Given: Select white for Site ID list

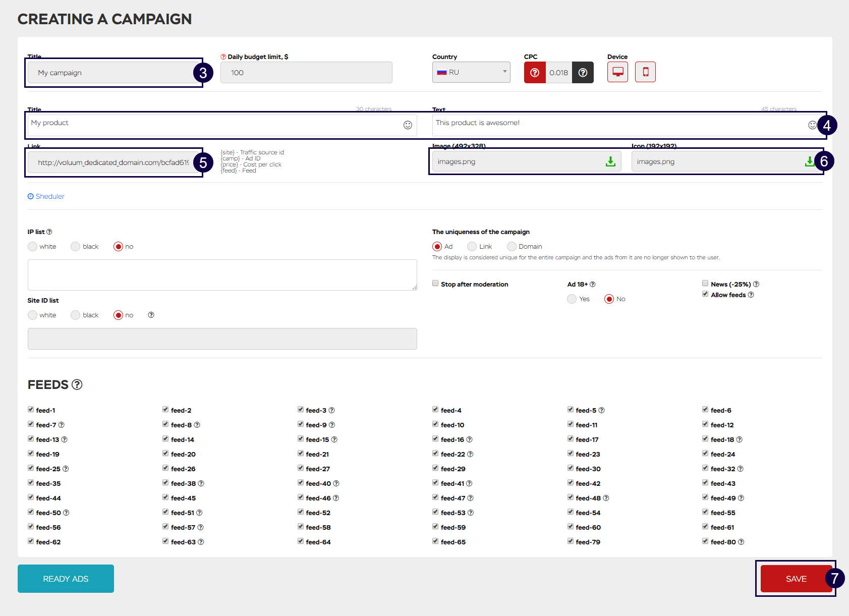Looking at the screenshot, I should pos(33,315).
